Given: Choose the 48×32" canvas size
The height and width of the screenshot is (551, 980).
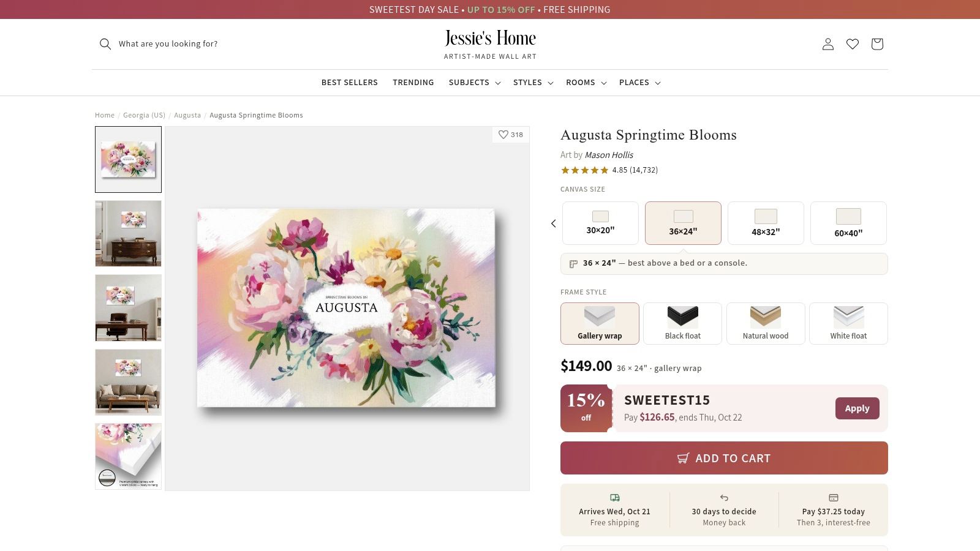Looking at the screenshot, I should [x=766, y=223].
